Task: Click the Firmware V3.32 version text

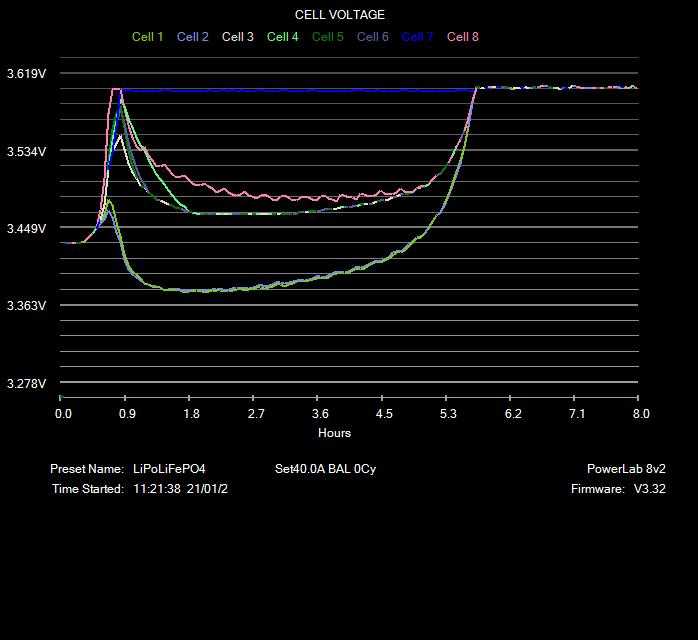Action: 612,489
